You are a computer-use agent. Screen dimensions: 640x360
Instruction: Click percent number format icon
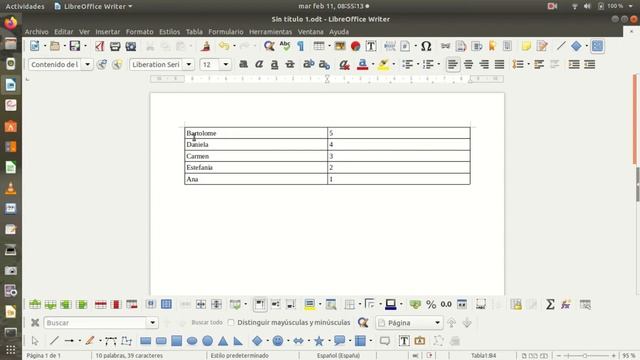coord(431,304)
